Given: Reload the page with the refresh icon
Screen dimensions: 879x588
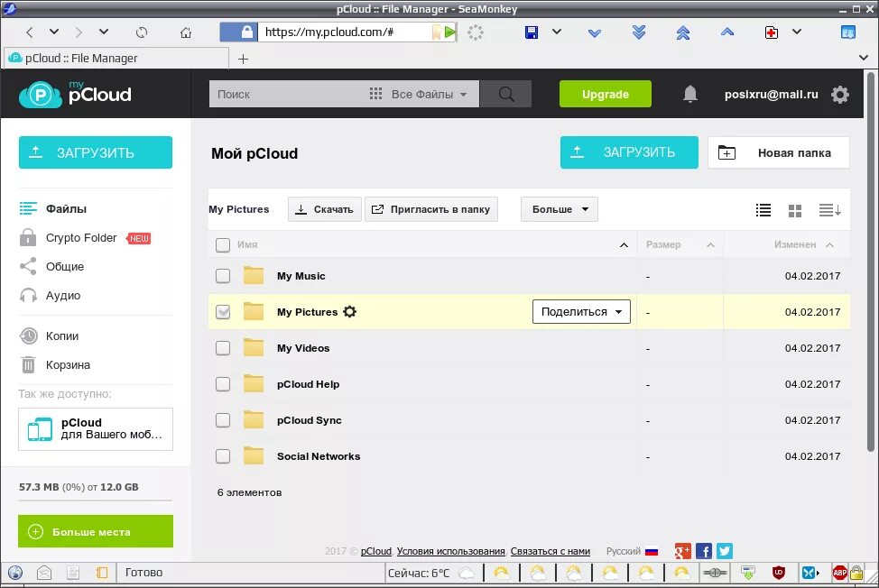Looking at the screenshot, I should tap(142, 32).
